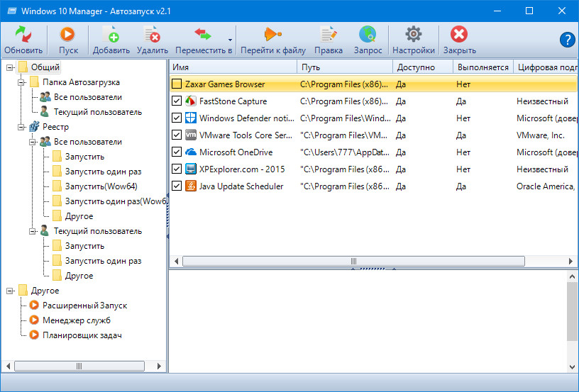
Task: Click the list horizontal scrollbar thumb
Action: pos(353,261)
